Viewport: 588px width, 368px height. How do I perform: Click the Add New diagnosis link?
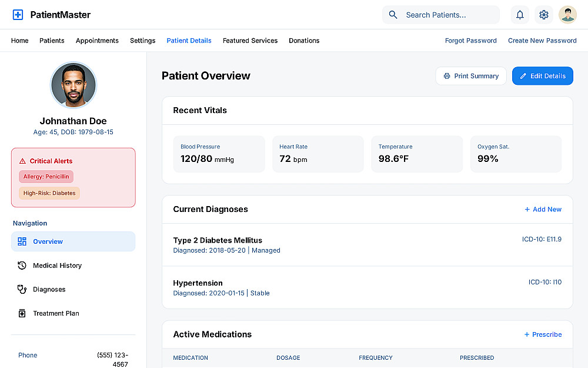(543, 209)
